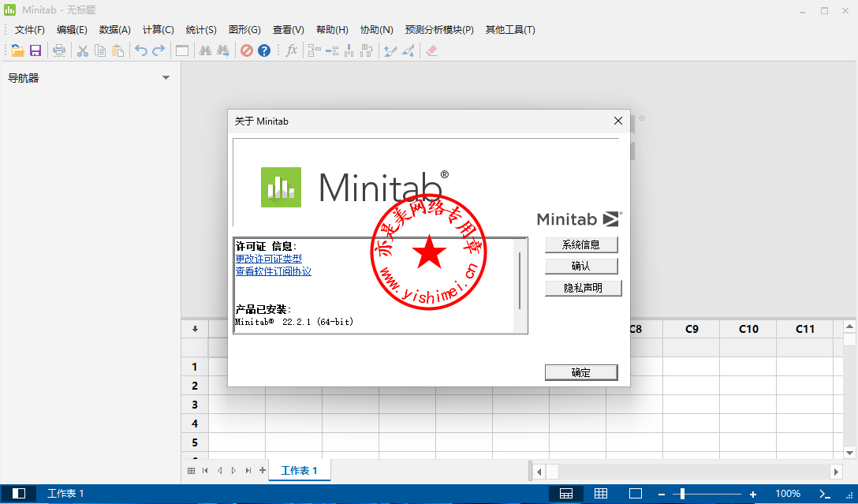Click the zoom slider handle in status bar

(682, 494)
